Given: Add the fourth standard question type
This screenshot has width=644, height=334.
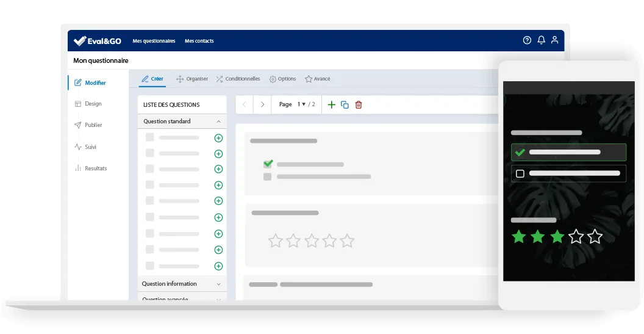Looking at the screenshot, I should coord(218,185).
